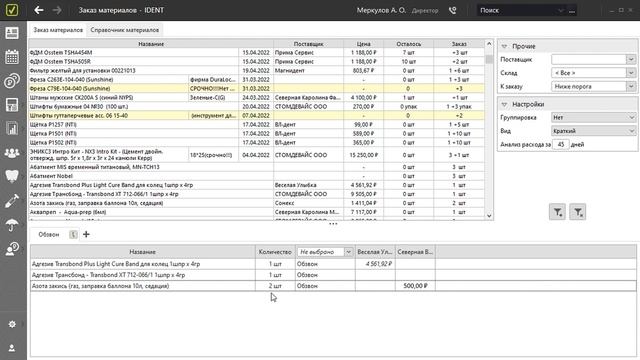Edit the Анализ расхода days field 45
Viewport: 640px width, 360px height.
(x=560, y=144)
